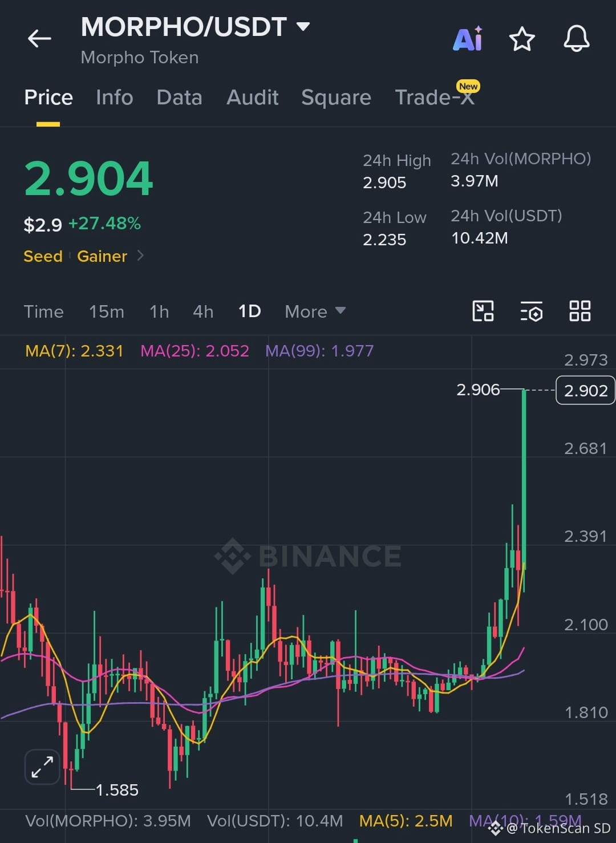Image resolution: width=616 pixels, height=843 pixels.
Task: Select the 4h interval
Action: 203,311
